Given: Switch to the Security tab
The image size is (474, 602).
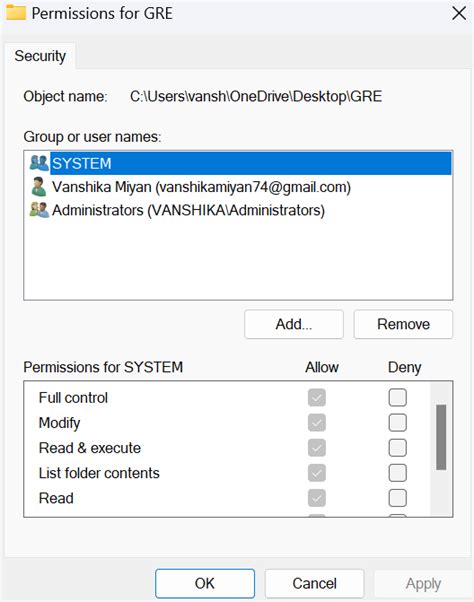Looking at the screenshot, I should click(x=40, y=56).
